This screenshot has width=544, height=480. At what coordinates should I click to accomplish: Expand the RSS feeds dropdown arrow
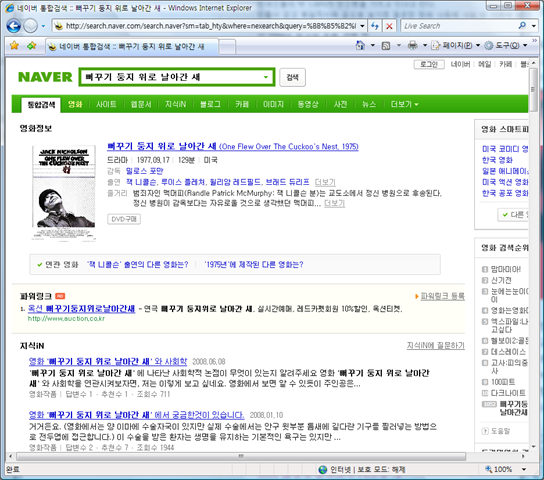399,45
